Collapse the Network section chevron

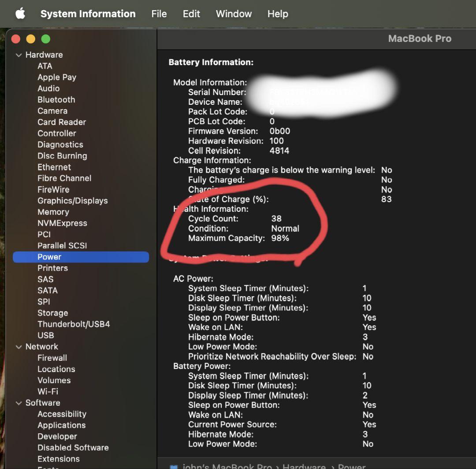(x=19, y=347)
